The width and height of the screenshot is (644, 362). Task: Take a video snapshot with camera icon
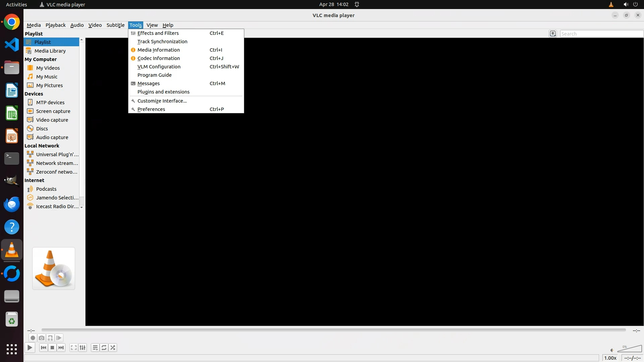click(x=42, y=338)
